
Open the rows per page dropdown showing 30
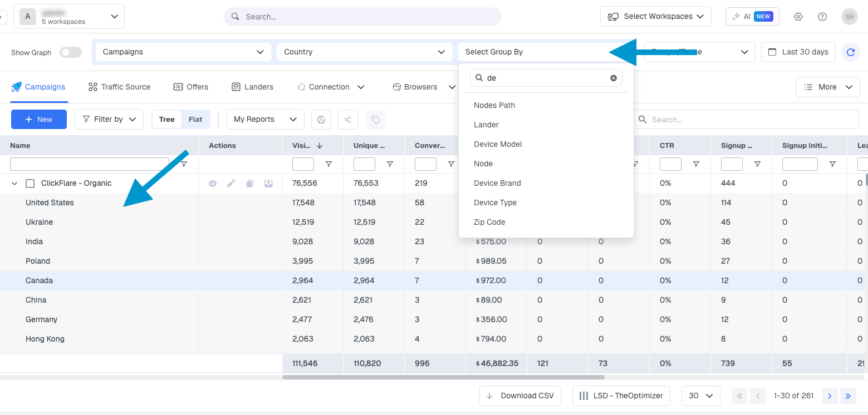700,396
